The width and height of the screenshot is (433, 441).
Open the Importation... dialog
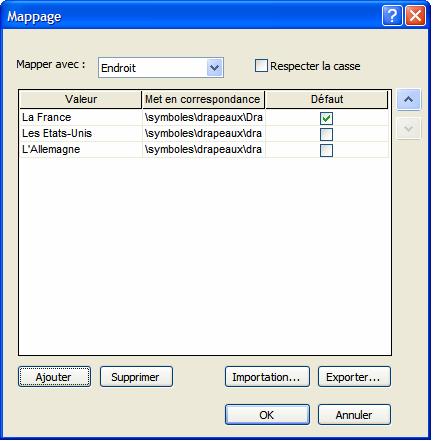pos(267,377)
